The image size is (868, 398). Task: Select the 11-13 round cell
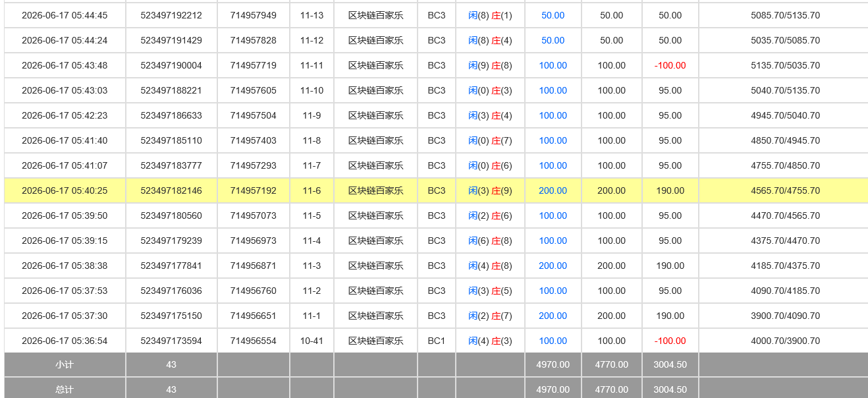click(312, 15)
